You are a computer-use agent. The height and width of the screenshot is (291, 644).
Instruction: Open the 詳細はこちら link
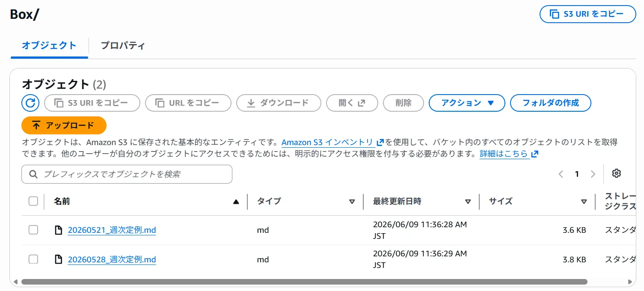click(x=504, y=154)
